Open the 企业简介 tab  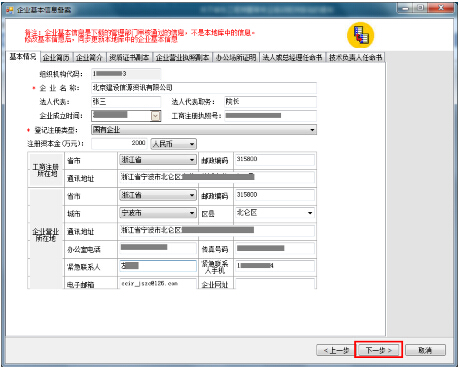[x=89, y=57]
